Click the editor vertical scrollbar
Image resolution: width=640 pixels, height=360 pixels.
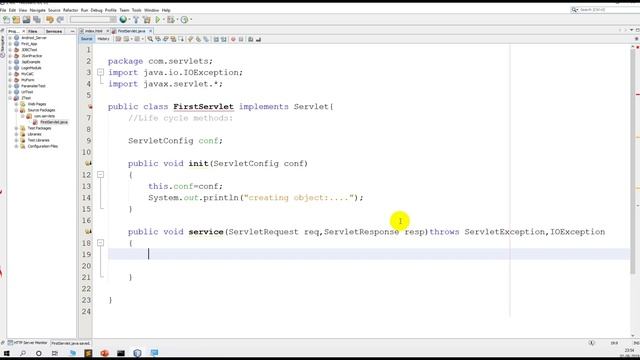[633, 161]
